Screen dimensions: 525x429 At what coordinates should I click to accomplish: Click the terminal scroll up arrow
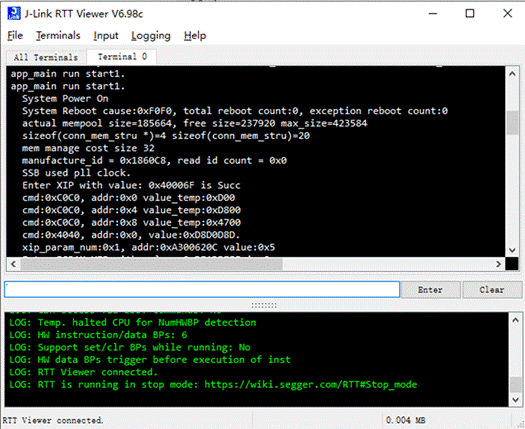click(512, 73)
